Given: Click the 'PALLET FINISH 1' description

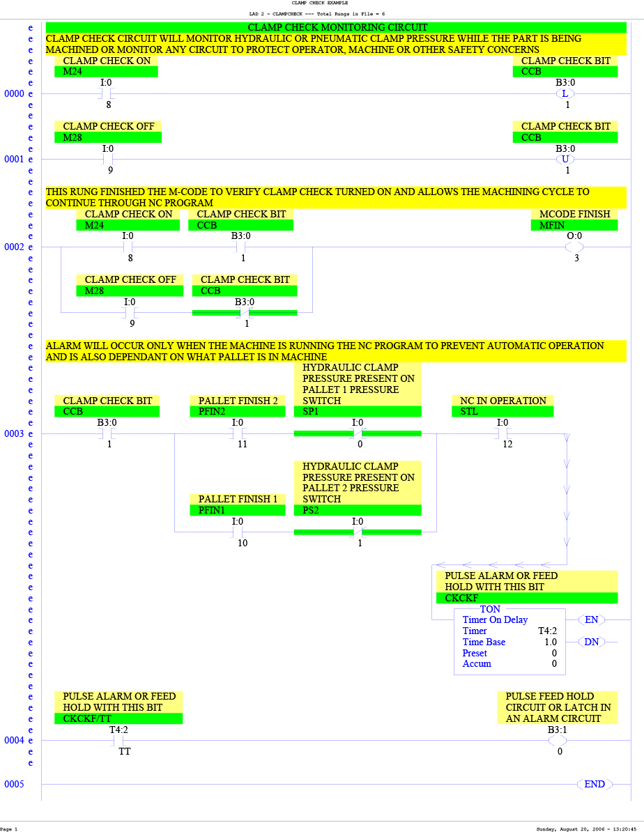Looking at the screenshot, I should [238, 500].
